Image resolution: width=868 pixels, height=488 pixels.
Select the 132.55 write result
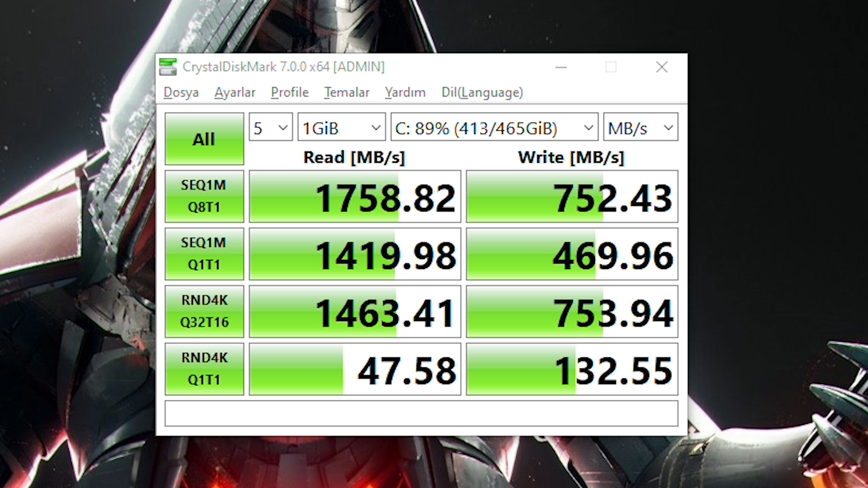pos(572,369)
